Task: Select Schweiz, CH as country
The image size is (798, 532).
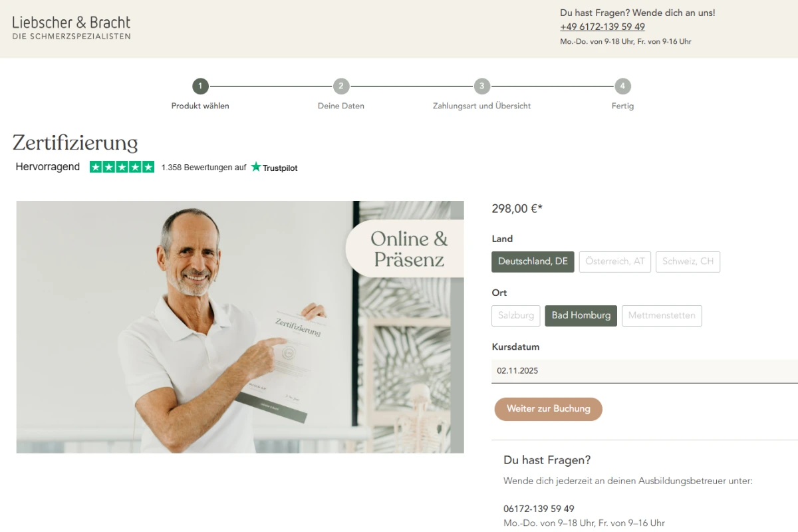Action: 688,261
